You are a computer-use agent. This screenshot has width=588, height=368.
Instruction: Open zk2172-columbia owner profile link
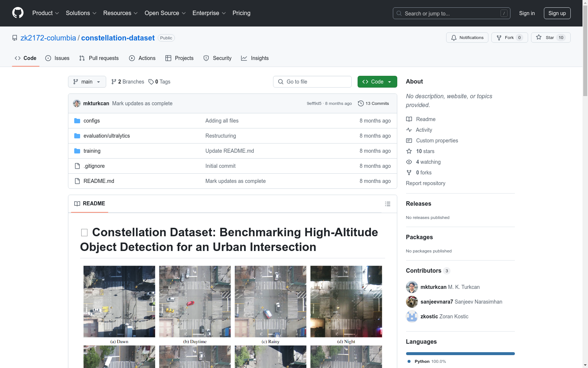[x=48, y=38]
